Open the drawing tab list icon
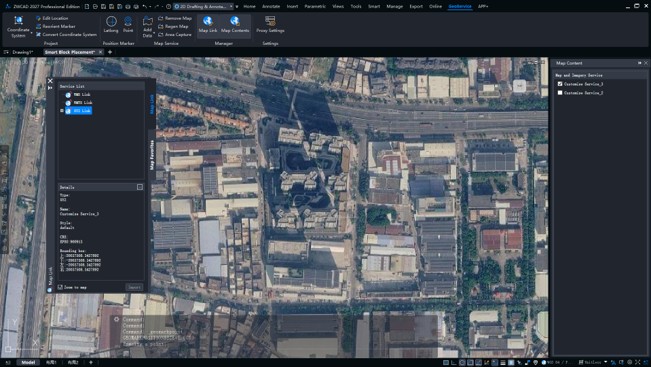The height and width of the screenshot is (367, 651). click(6, 52)
